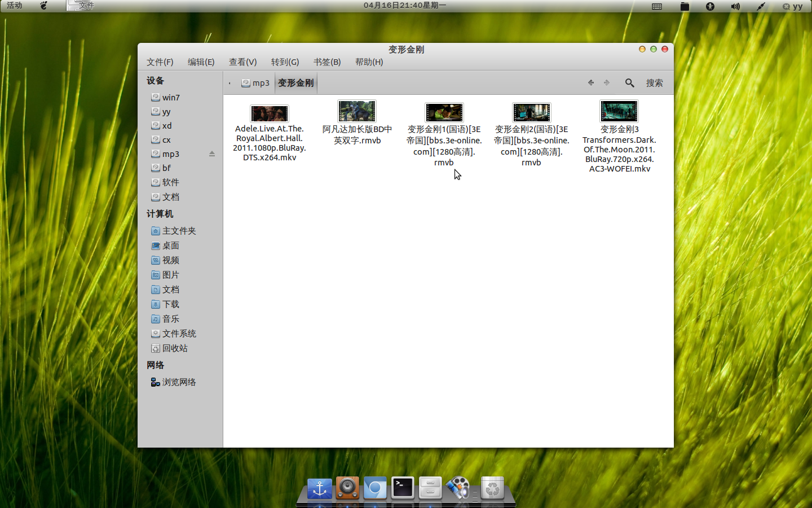
Task: Click the folder icon in top panel
Action: pos(685,6)
